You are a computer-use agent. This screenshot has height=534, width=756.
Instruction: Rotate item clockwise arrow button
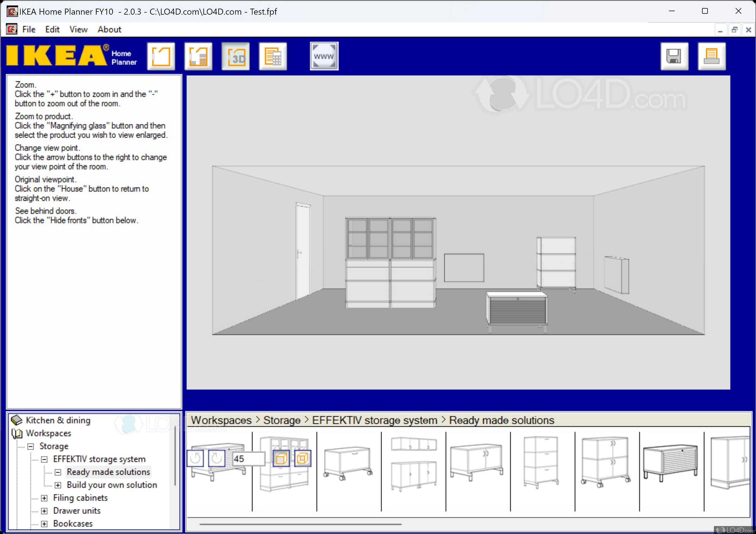[217, 458]
